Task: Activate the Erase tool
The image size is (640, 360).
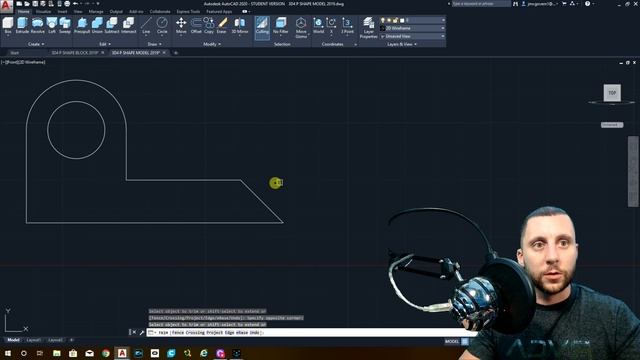Action: coord(222,25)
